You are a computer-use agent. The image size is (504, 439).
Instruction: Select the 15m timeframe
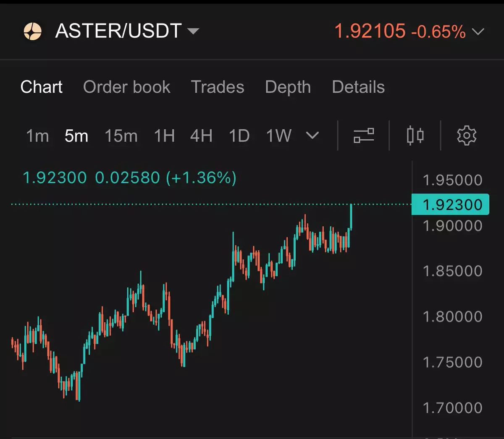[x=121, y=136]
